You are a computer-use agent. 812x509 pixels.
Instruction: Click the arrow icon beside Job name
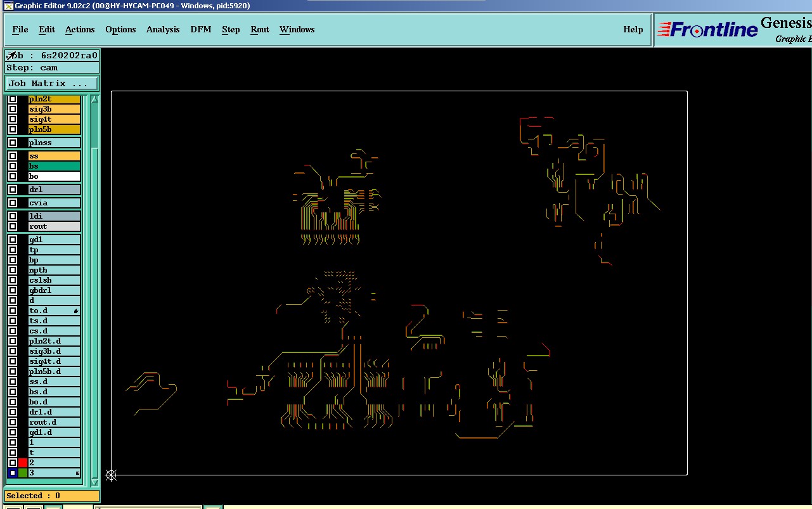(x=11, y=56)
